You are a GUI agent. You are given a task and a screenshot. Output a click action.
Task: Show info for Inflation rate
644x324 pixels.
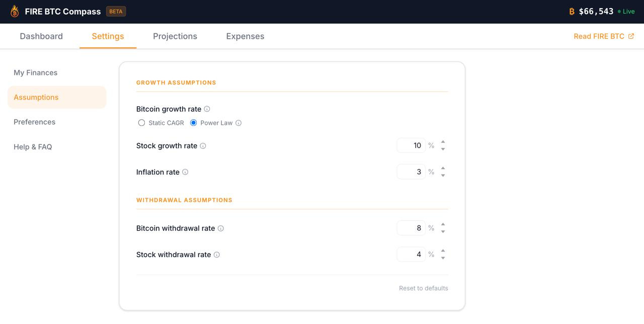(x=185, y=172)
